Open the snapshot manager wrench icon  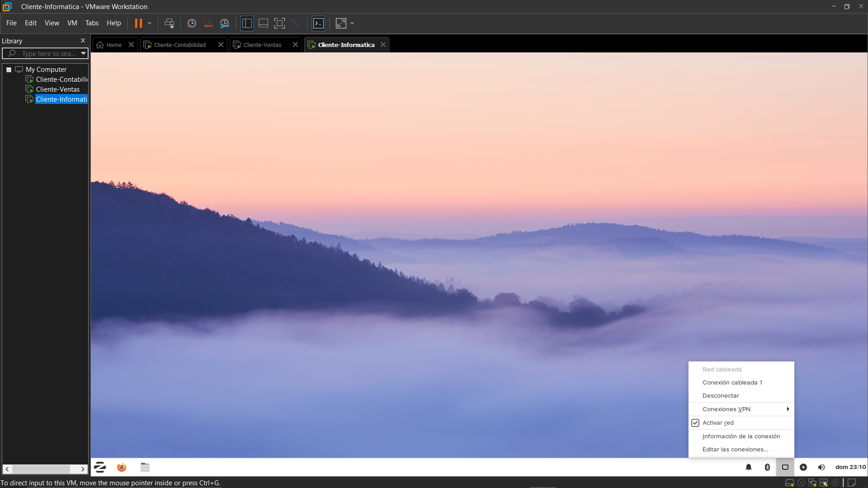pyautogui.click(x=225, y=23)
